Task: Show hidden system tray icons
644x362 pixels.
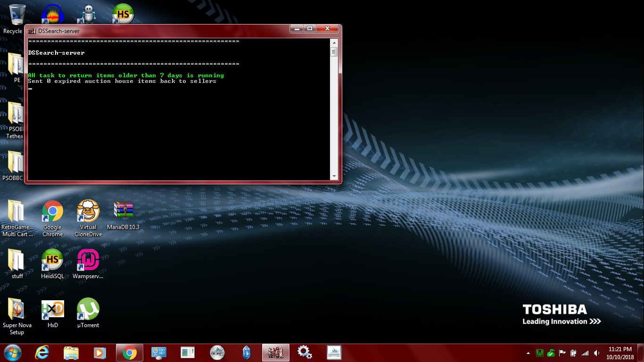Action: click(x=528, y=353)
